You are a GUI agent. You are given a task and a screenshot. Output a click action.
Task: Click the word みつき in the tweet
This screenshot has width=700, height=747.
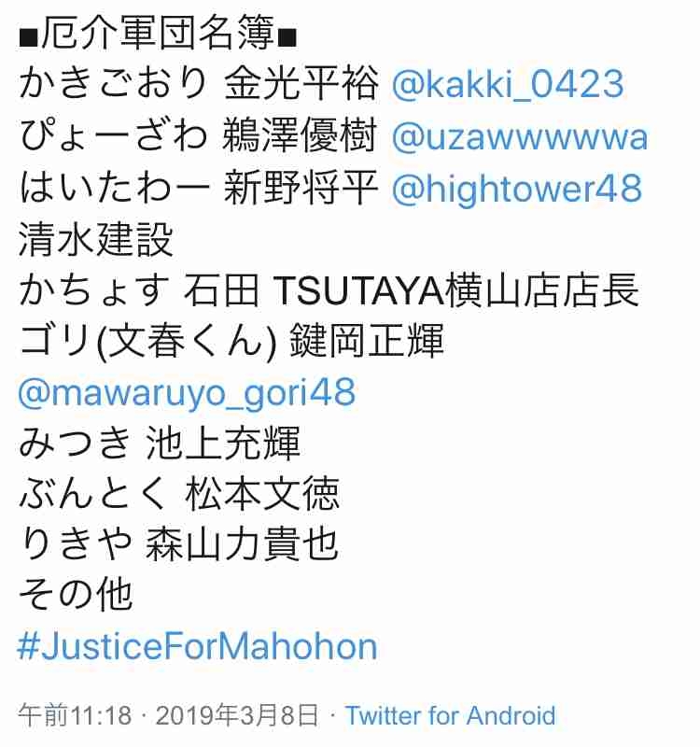coord(75,443)
